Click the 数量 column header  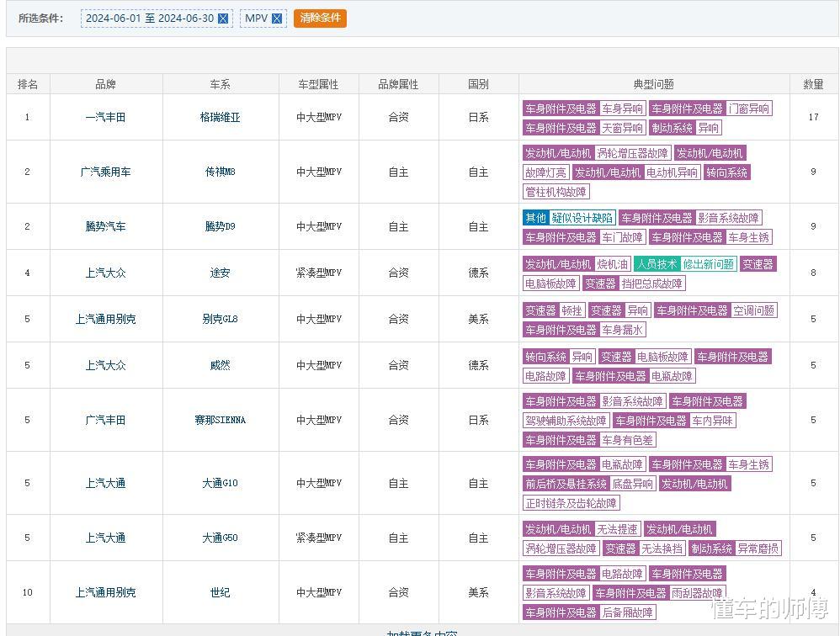point(813,84)
